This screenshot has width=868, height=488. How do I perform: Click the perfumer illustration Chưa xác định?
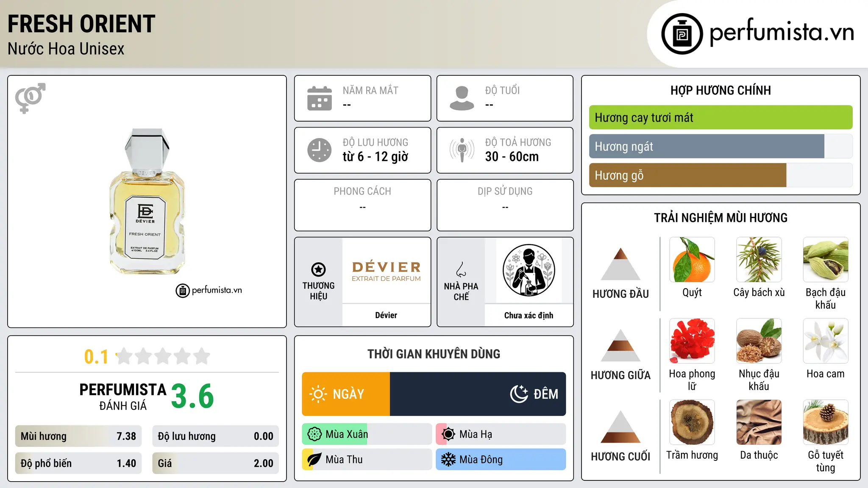pos(529,270)
